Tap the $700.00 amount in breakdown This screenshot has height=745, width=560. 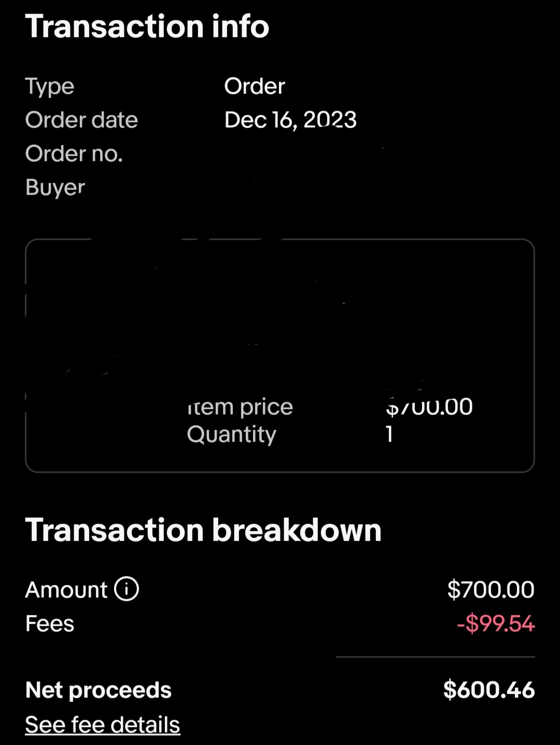(x=491, y=590)
